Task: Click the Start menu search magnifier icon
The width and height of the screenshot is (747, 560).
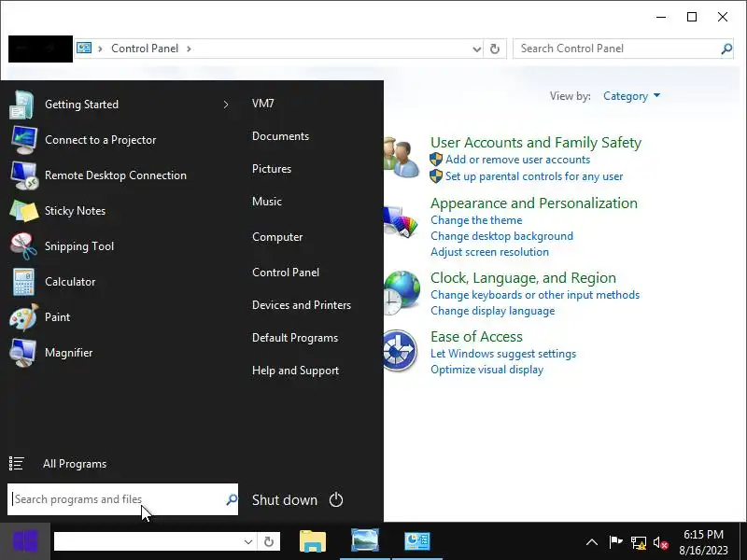Action: (x=232, y=499)
